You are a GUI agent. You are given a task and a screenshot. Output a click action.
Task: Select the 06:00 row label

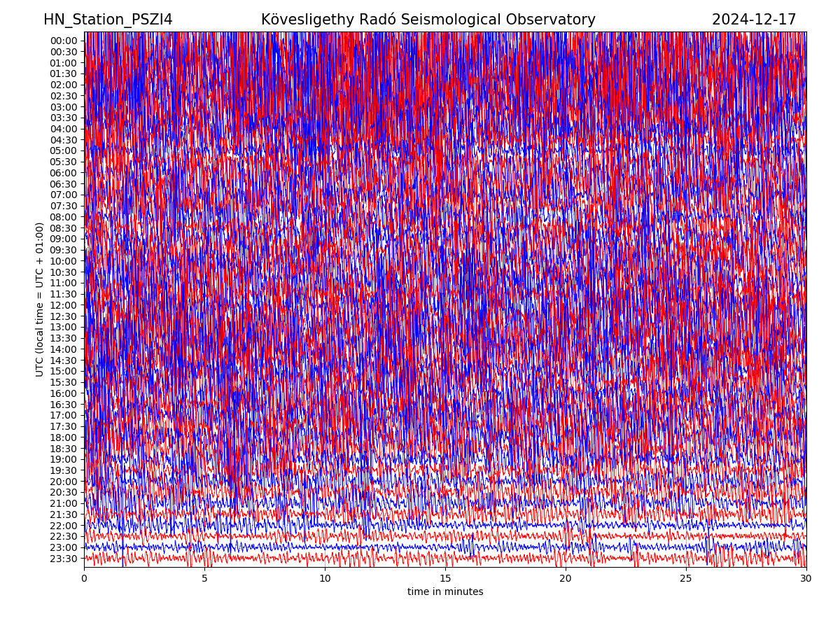click(64, 173)
